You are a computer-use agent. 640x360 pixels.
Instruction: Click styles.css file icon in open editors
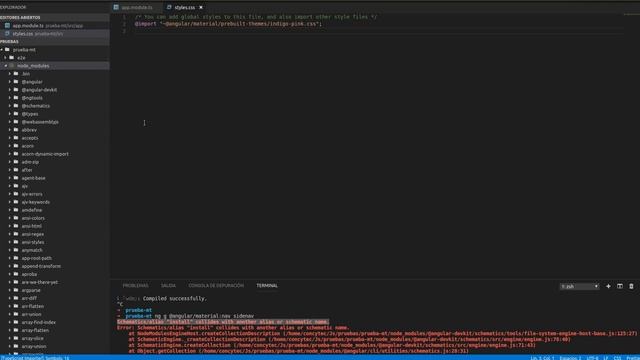pos(7,33)
